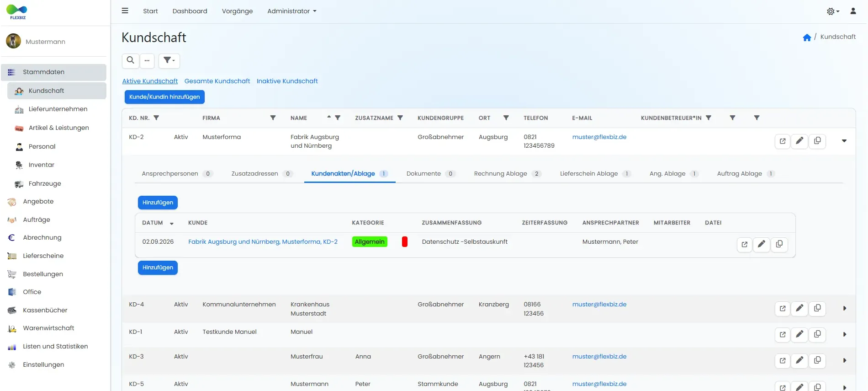Screen dimensions: 868x391
Task: Open the Datenschutz record externally
Action: [745, 244]
